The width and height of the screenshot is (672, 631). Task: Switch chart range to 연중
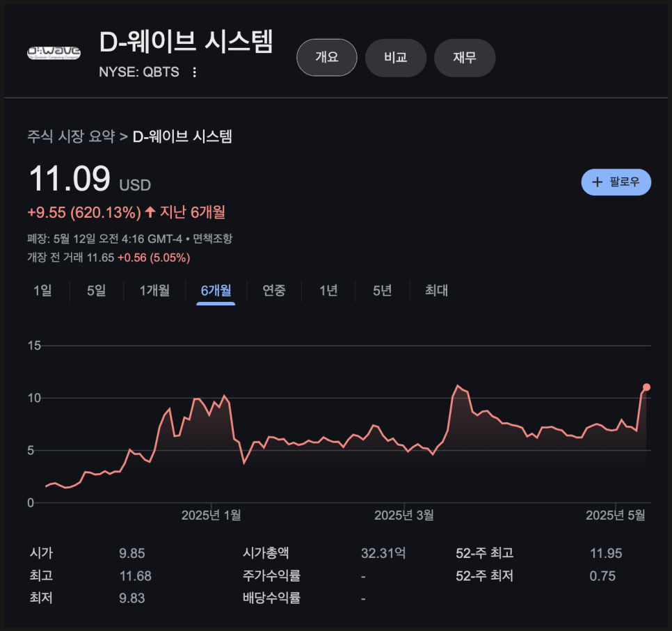[x=274, y=291]
